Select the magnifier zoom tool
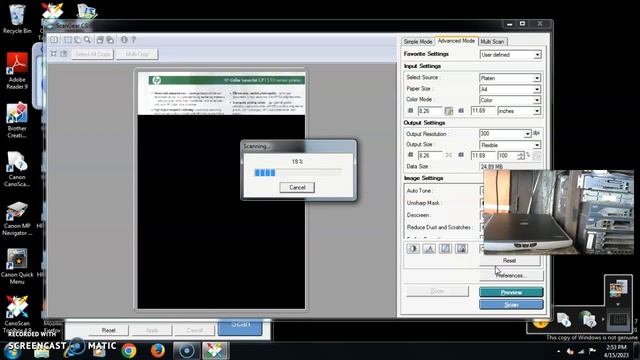Image resolution: width=640 pixels, height=360 pixels. tap(87, 40)
